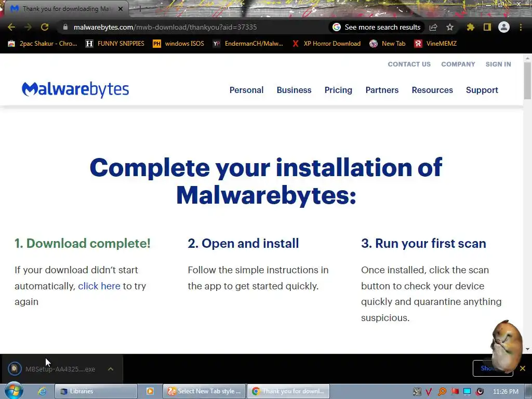Screen dimensions: 532x399
Task: Open the EndermanCH/Malw... bookmark
Action: 248,44
